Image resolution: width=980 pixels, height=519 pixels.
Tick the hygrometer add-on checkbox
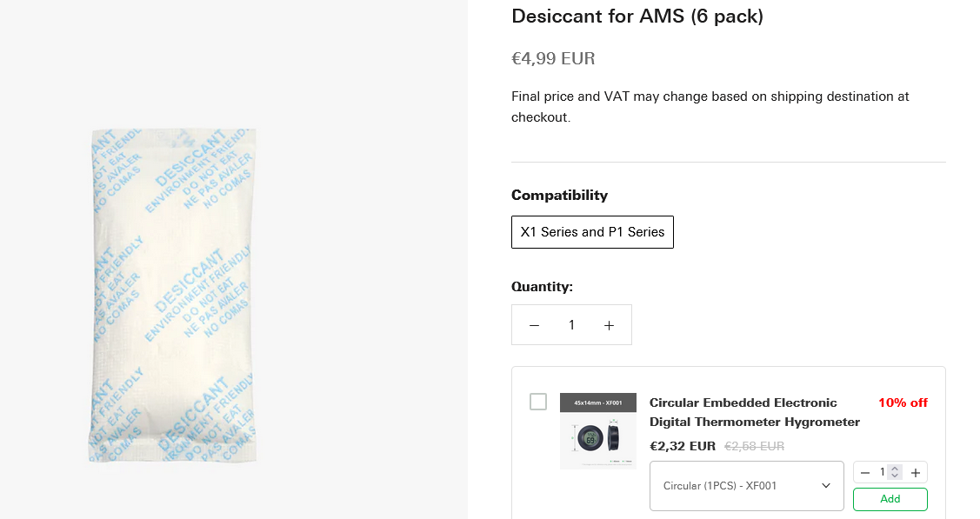(x=538, y=402)
